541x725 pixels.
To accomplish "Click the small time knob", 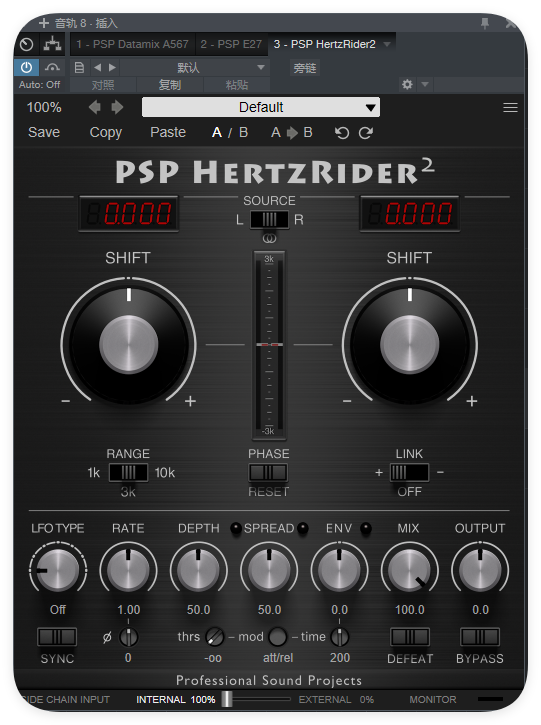I will point(340,637).
